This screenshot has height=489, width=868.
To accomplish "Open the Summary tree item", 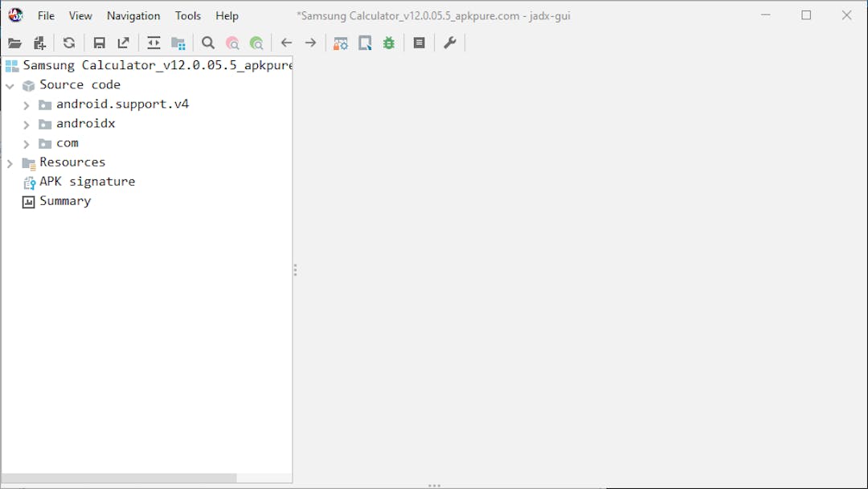I will pyautogui.click(x=65, y=201).
